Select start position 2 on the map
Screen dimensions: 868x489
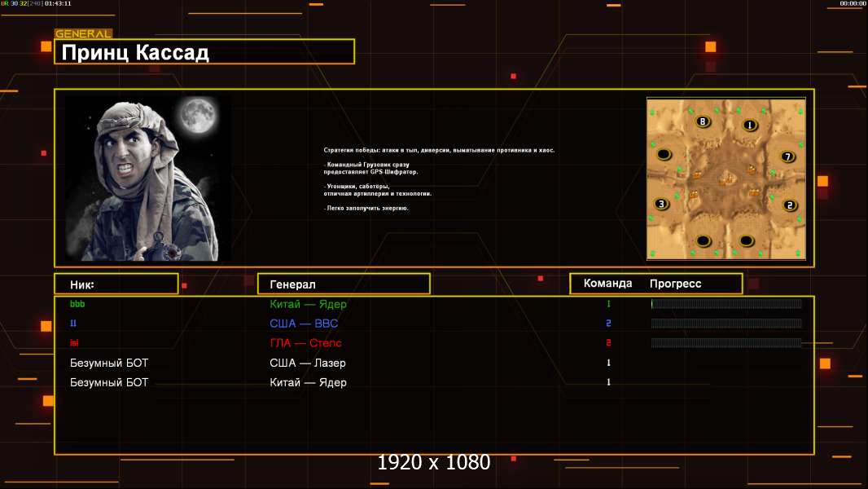pos(789,205)
